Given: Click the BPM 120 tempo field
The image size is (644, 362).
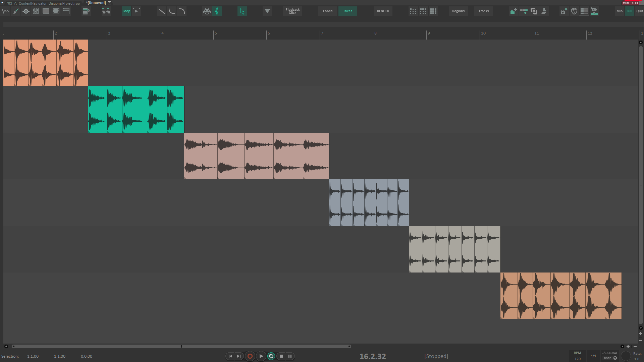Looking at the screenshot, I should (x=577, y=356).
